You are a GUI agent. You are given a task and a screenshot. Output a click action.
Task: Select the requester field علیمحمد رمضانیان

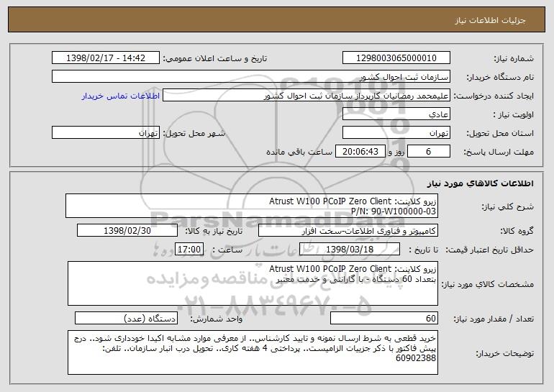tap(306, 96)
